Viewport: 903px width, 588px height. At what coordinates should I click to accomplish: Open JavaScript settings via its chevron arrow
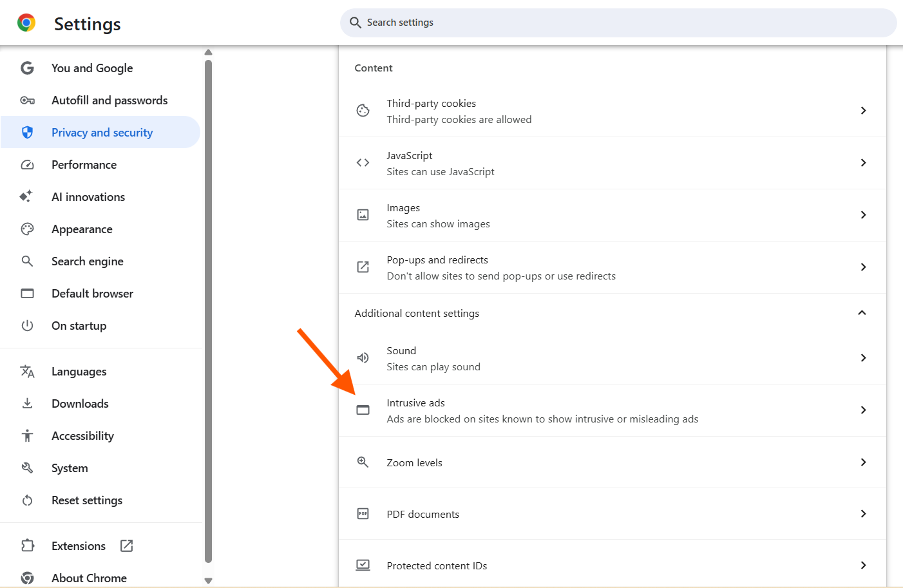pos(864,163)
